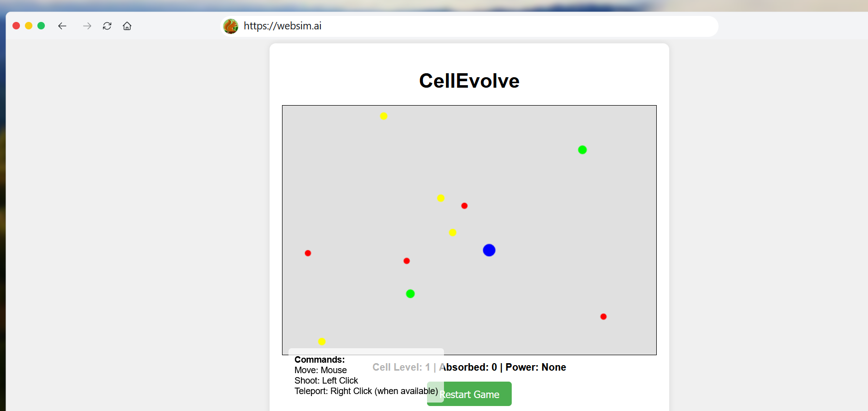868x411 pixels.
Task: Reload the page with the refresh icon
Action: click(x=107, y=26)
